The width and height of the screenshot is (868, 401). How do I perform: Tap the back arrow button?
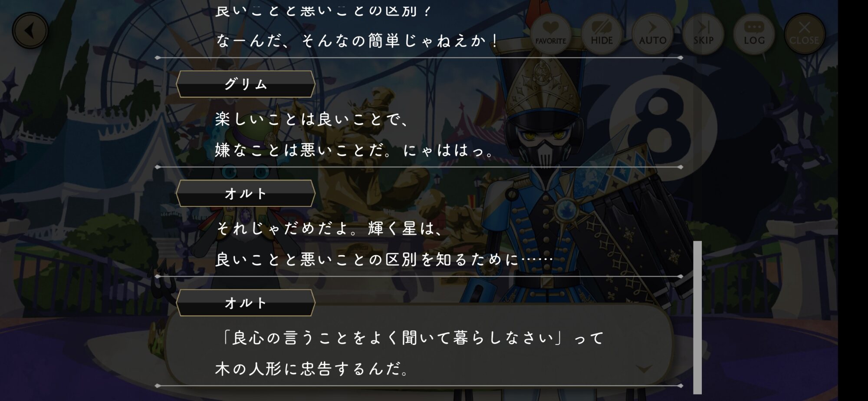coord(30,31)
